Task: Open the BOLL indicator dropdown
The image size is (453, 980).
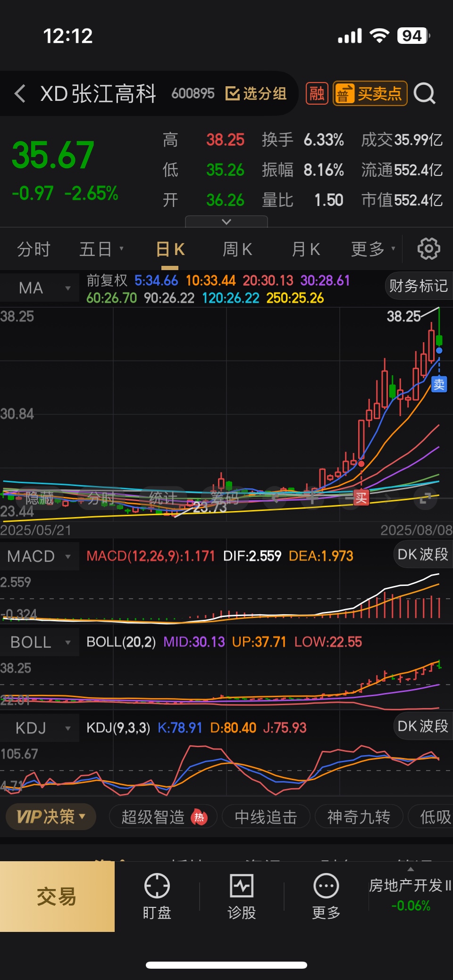Action: 40,642
